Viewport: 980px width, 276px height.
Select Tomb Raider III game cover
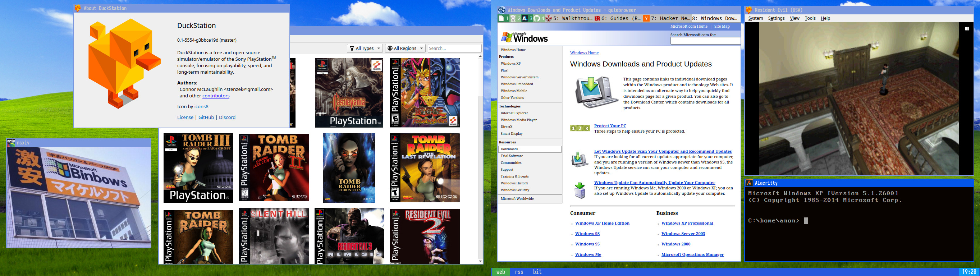[198, 168]
